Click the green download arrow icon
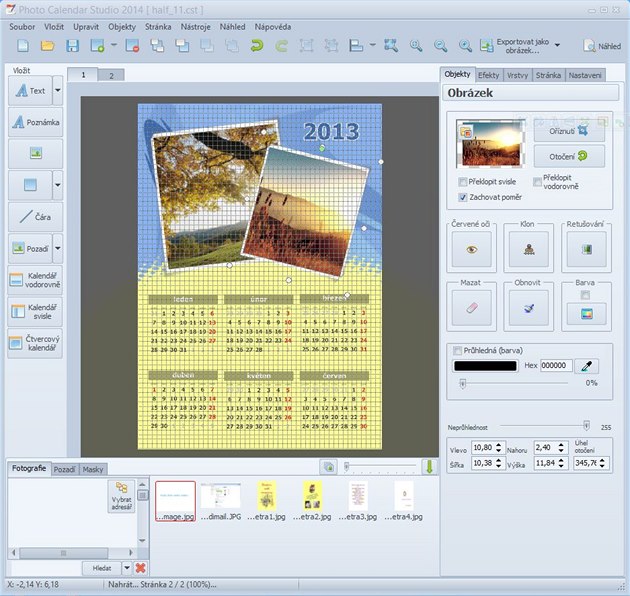 pos(429,467)
